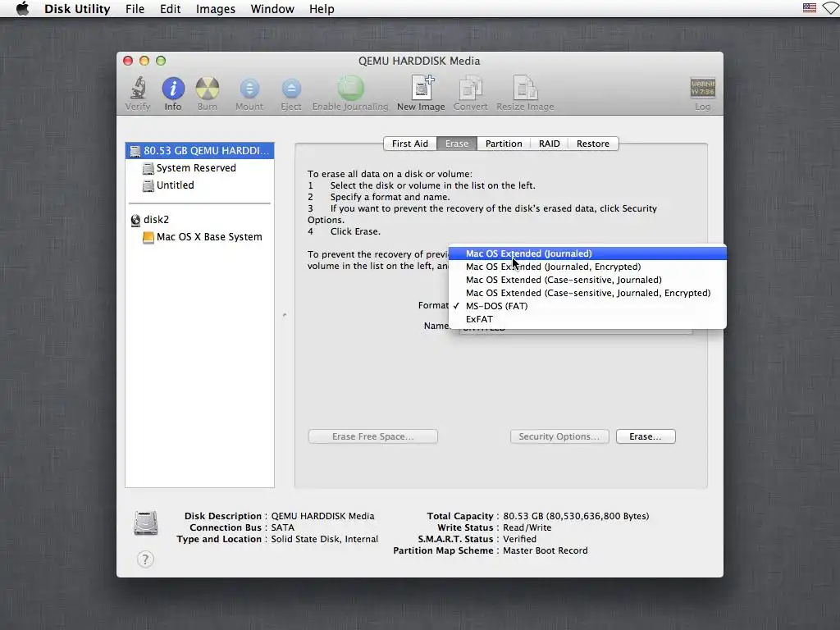Click the Convert toolbar icon
Image resolution: width=840 pixels, height=630 pixels.
coord(470,88)
